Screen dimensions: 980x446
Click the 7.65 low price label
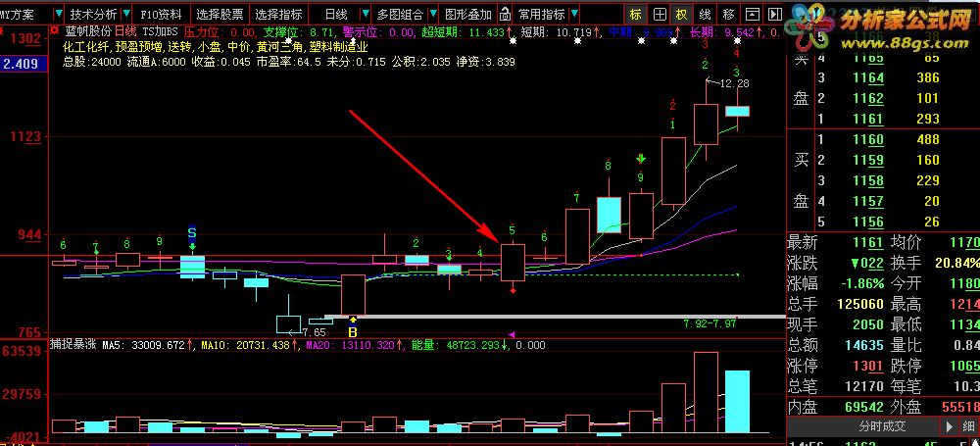(315, 332)
